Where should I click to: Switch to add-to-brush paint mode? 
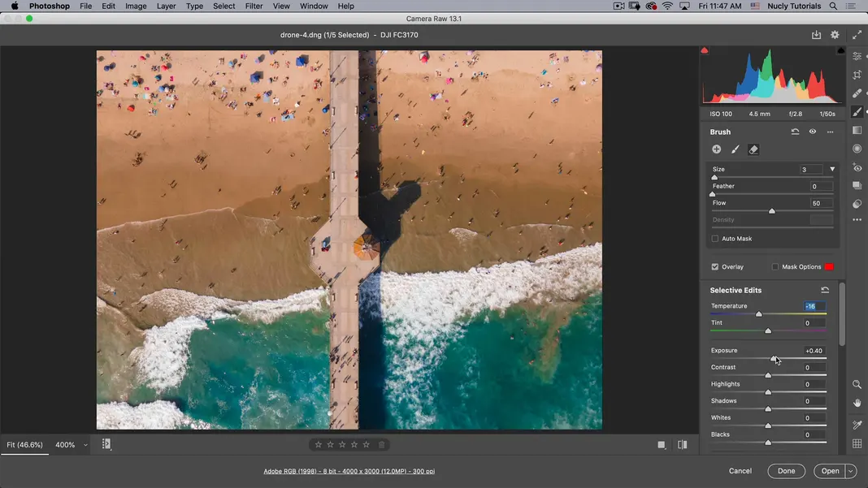pos(736,149)
